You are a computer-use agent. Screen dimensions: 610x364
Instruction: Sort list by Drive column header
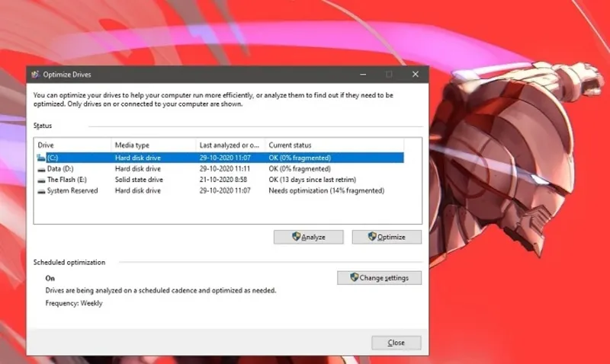[x=72, y=145]
